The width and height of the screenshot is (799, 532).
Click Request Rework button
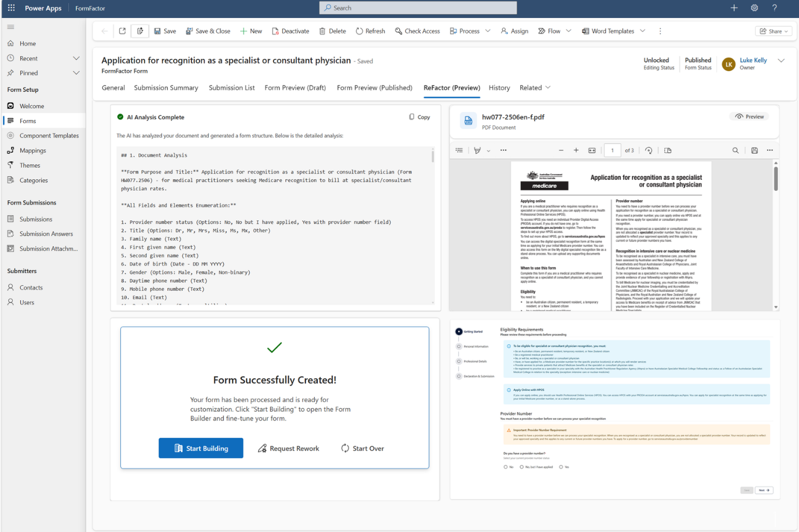tap(288, 448)
